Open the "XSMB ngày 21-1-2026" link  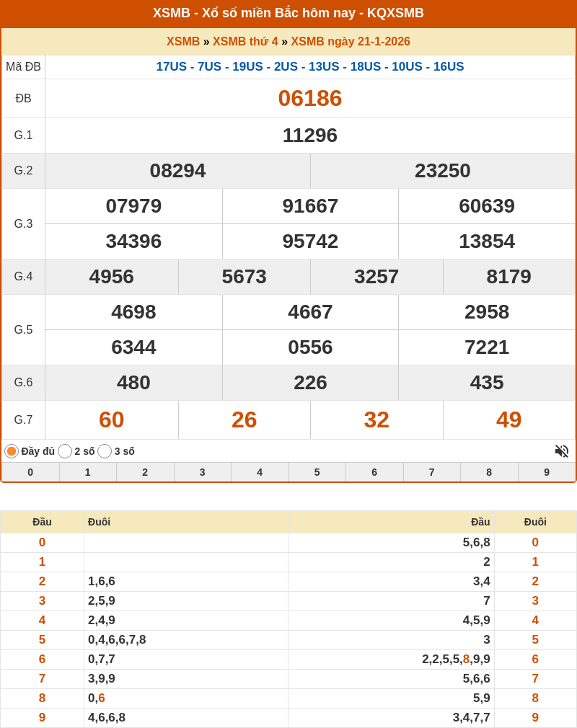[351, 42]
